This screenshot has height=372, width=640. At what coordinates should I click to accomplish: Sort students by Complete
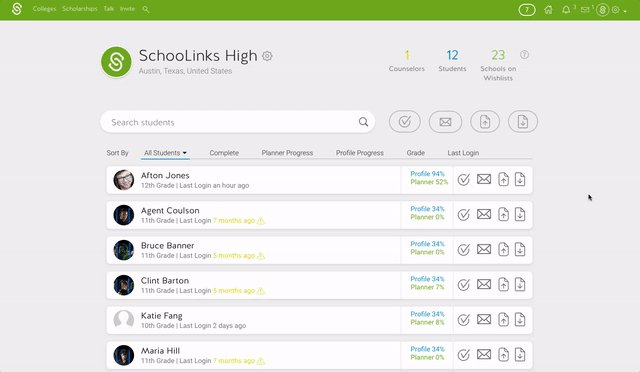tap(224, 153)
